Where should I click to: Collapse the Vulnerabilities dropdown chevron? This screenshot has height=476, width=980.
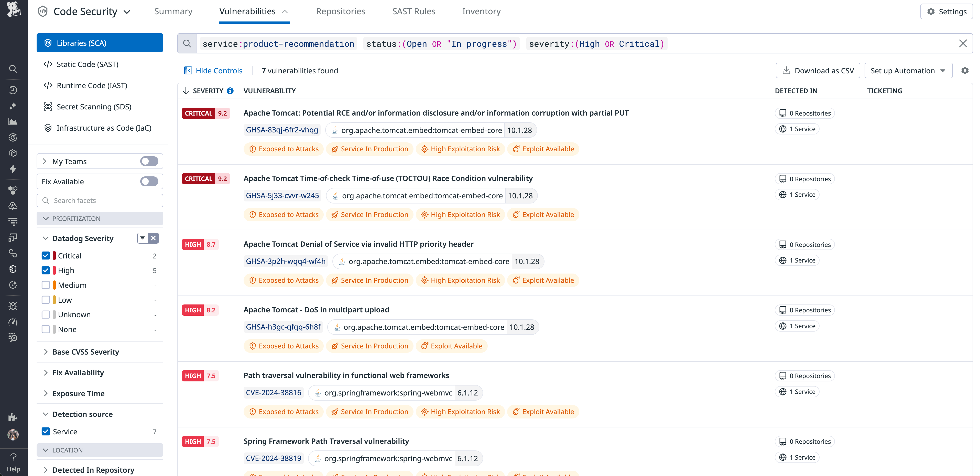(285, 12)
